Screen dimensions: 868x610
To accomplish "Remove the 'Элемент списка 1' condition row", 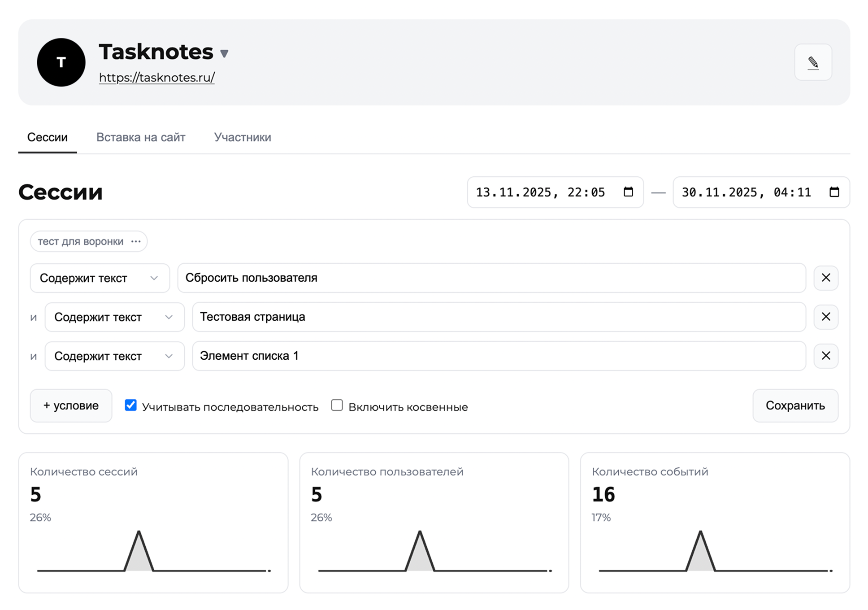I will [x=826, y=356].
